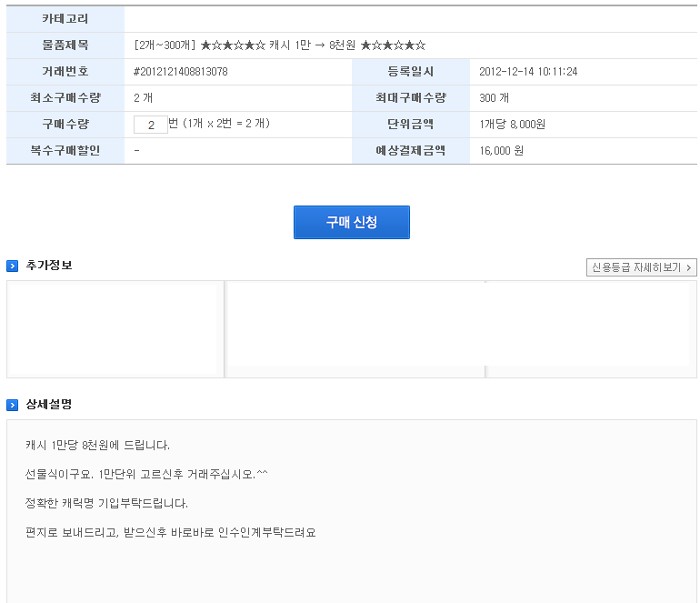This screenshot has height=603, width=700.
Task: Click the description line 정확한 캐릭명 기입부탁드립니다
Action: click(106, 503)
